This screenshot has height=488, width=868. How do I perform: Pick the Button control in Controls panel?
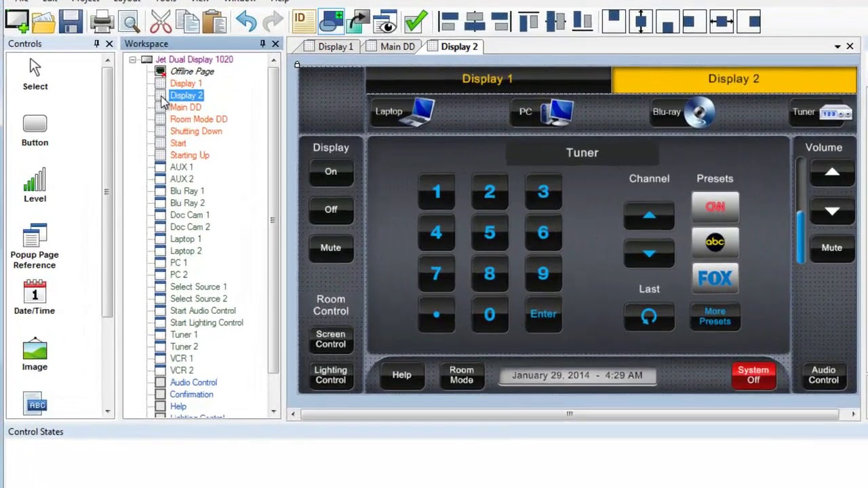[x=35, y=131]
